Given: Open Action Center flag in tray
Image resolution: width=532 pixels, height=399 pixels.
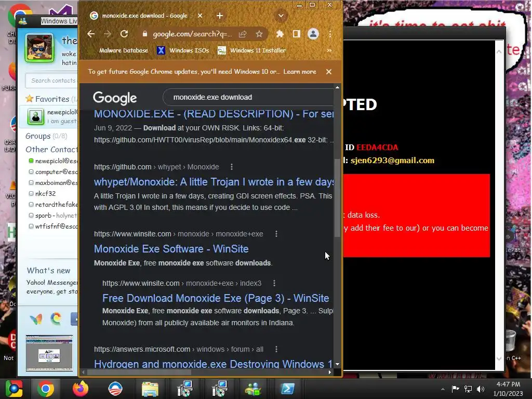Looking at the screenshot, I should coord(455,389).
